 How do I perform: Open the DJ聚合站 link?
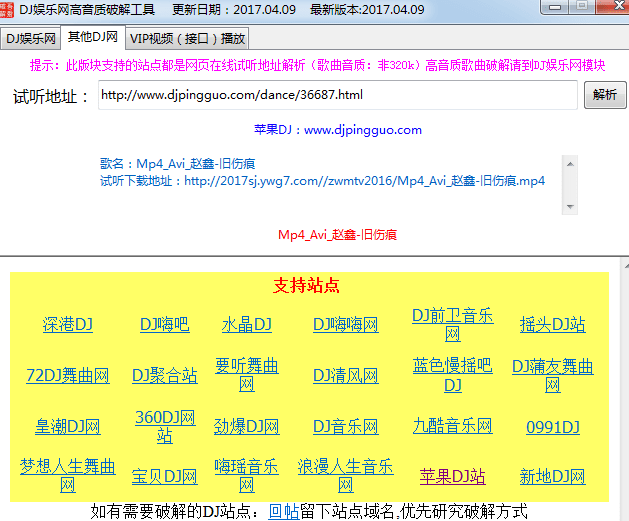[x=164, y=376]
